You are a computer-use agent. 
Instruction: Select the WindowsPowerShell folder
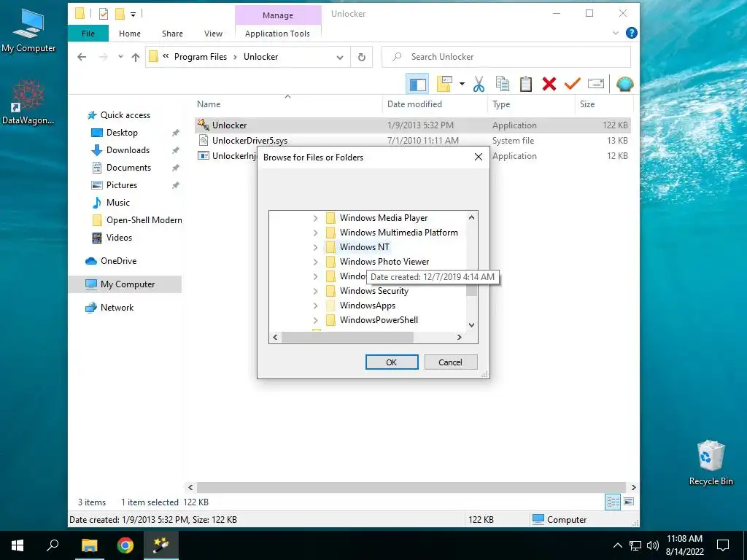[379, 320]
